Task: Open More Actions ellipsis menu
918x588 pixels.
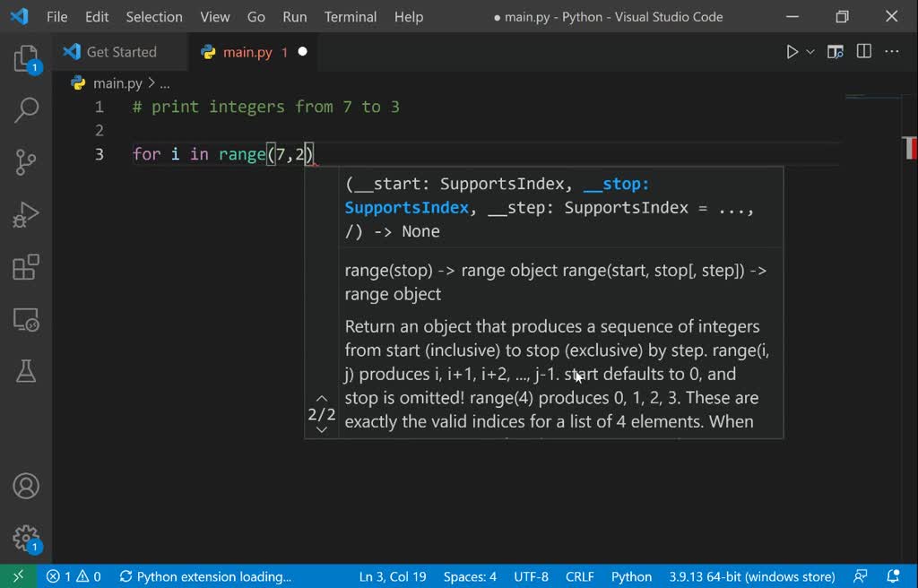Action: click(x=892, y=52)
